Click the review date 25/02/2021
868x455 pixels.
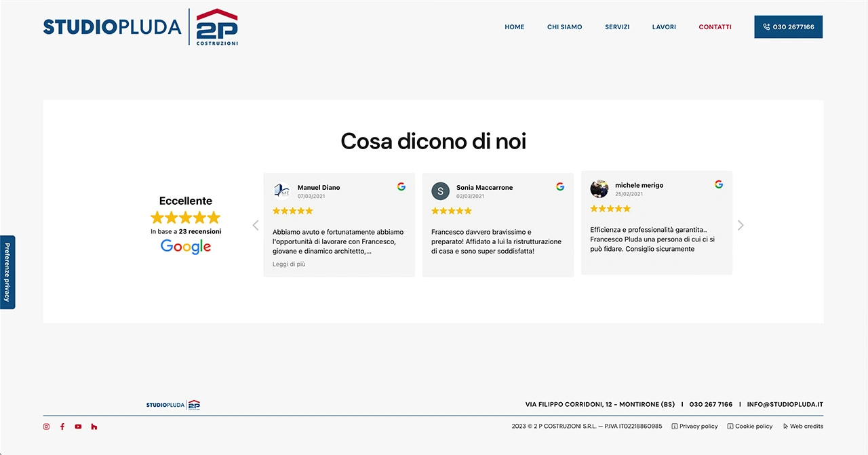pos(629,194)
